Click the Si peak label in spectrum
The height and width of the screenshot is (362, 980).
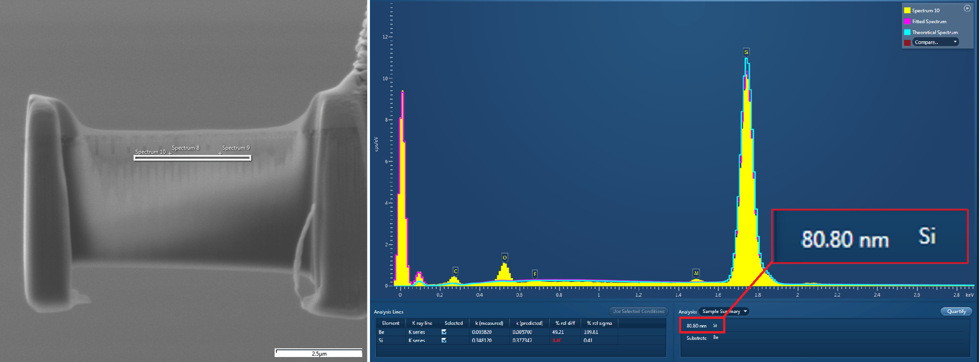[x=746, y=52]
